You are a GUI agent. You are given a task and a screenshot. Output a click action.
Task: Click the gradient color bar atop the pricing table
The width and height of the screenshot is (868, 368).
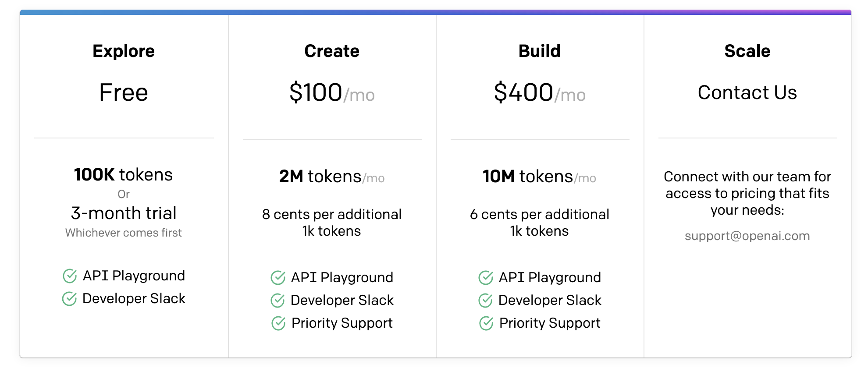[x=436, y=12]
